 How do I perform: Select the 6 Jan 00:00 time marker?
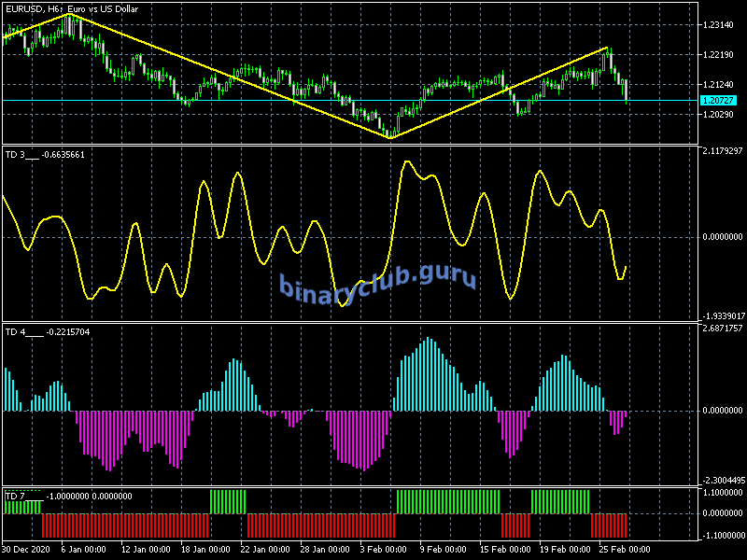pos(83,550)
